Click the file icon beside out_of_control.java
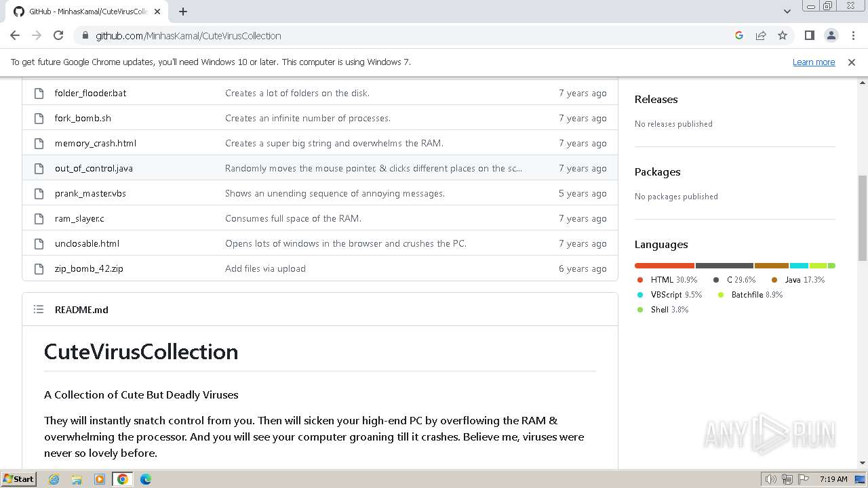Screen dimensions: 868x488 [39, 168]
